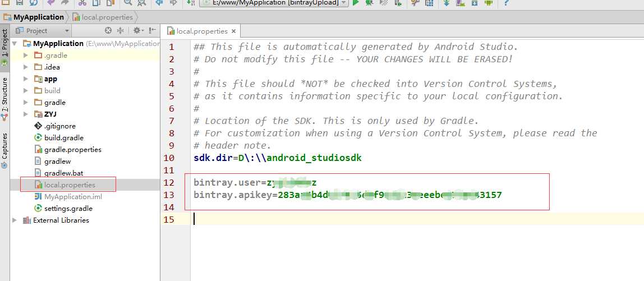This screenshot has width=644, height=281.
Task: Click the Paste clipboard icon
Action: point(110,2)
